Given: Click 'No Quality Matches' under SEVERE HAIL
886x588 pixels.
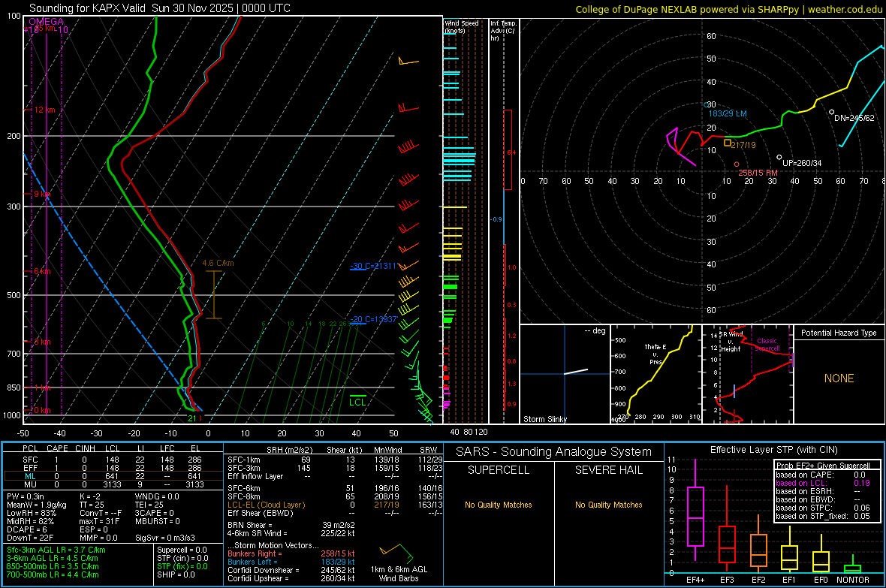Looking at the screenshot, I should 608,505.
